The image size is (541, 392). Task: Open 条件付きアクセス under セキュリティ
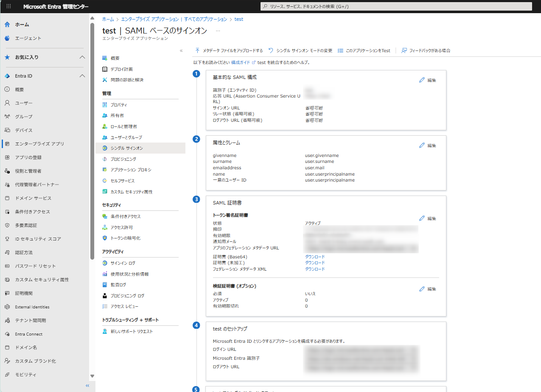click(125, 216)
